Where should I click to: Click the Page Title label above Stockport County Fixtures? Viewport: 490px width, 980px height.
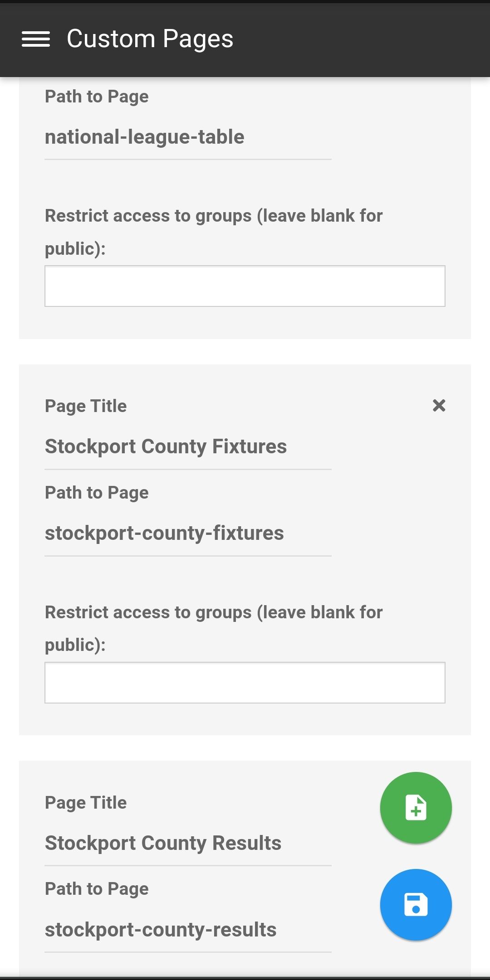[86, 406]
